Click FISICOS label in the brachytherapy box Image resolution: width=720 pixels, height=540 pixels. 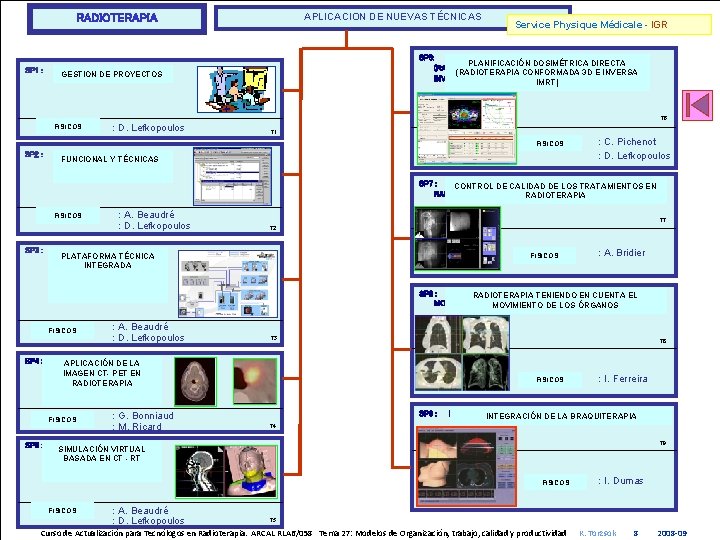point(556,482)
